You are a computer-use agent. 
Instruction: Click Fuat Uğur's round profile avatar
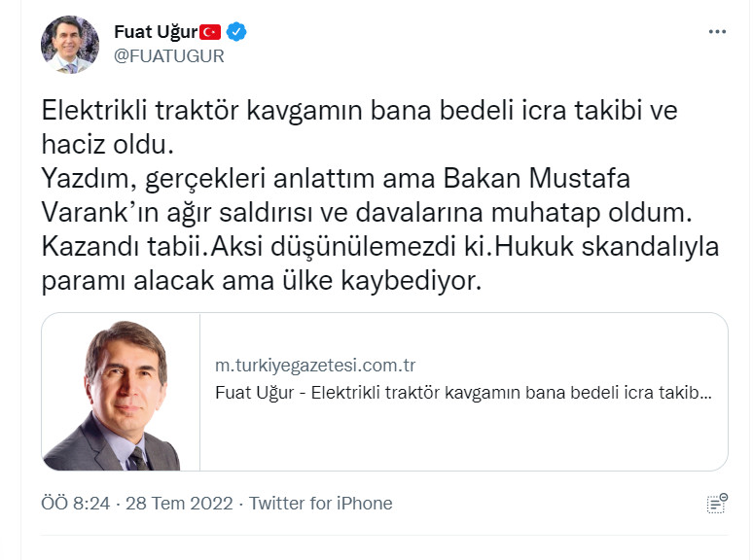coord(69,44)
